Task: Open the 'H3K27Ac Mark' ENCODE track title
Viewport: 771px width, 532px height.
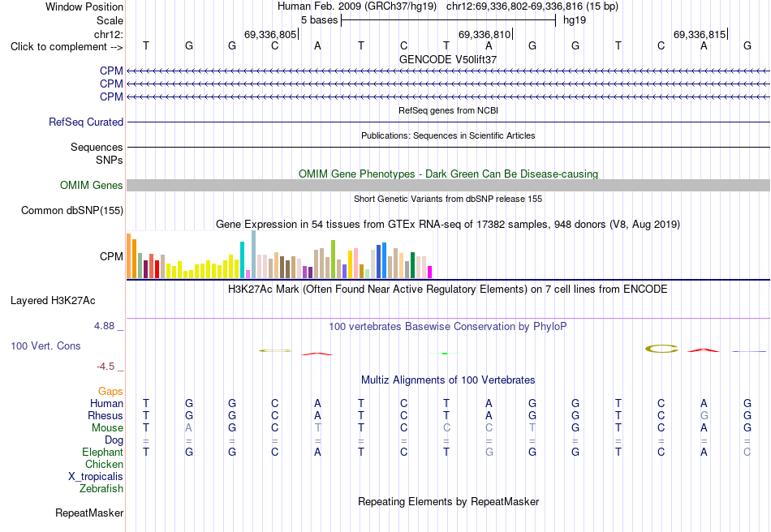Action: click(448, 289)
